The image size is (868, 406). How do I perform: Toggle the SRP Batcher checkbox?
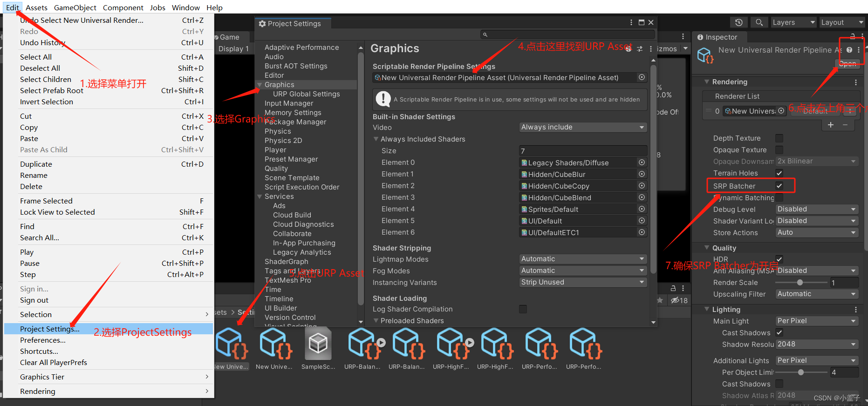click(x=779, y=186)
